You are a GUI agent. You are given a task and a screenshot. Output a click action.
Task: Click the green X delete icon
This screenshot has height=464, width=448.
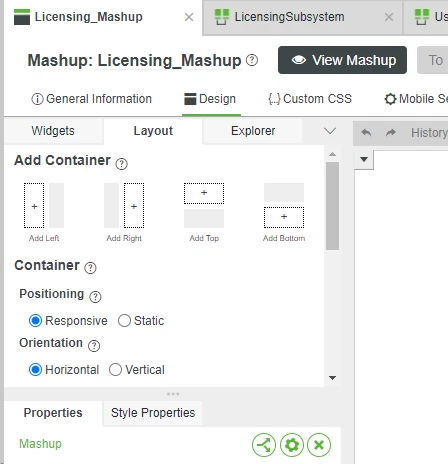coord(319,445)
